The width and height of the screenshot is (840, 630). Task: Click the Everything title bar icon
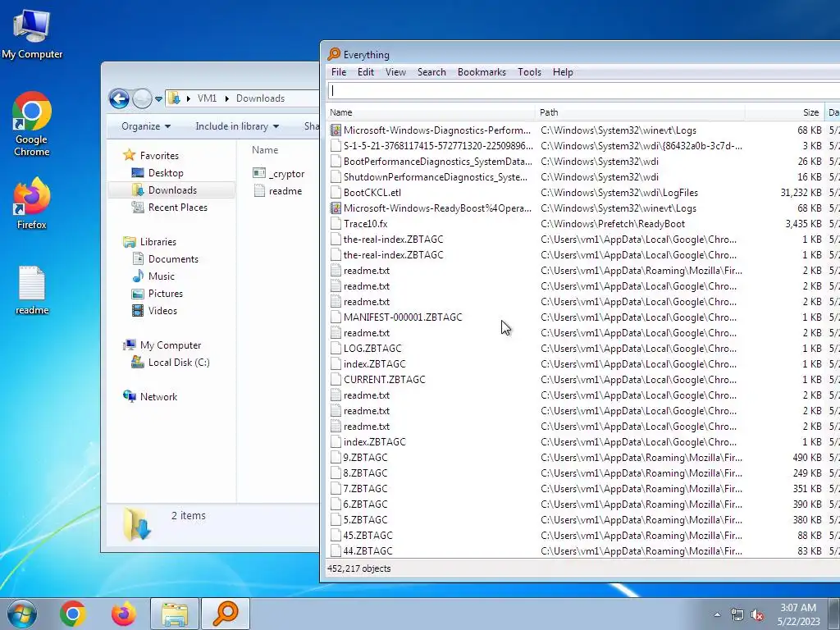[334, 54]
